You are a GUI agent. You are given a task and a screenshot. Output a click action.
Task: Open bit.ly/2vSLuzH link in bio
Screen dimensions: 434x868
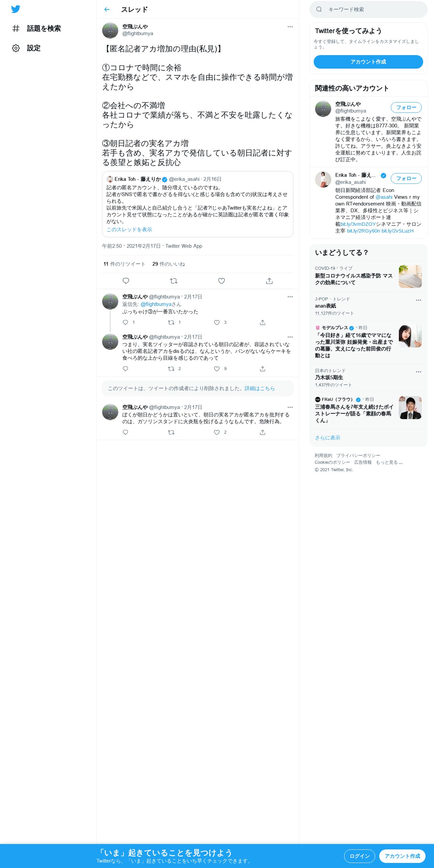397,231
